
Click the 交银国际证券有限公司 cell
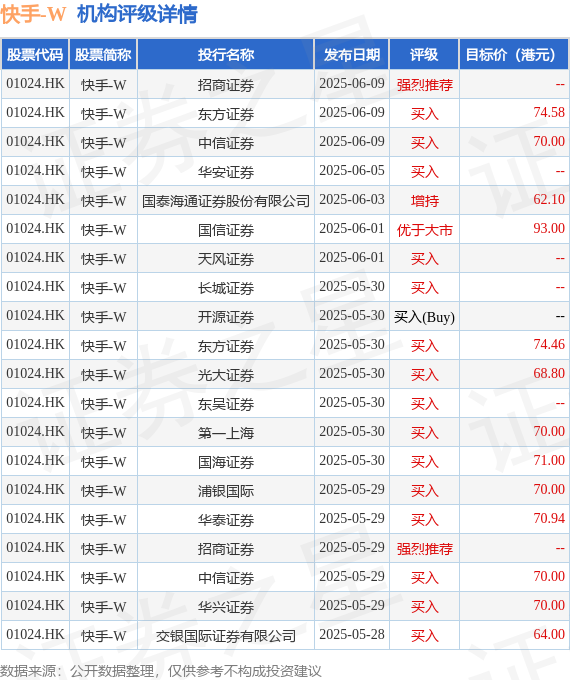point(226,636)
